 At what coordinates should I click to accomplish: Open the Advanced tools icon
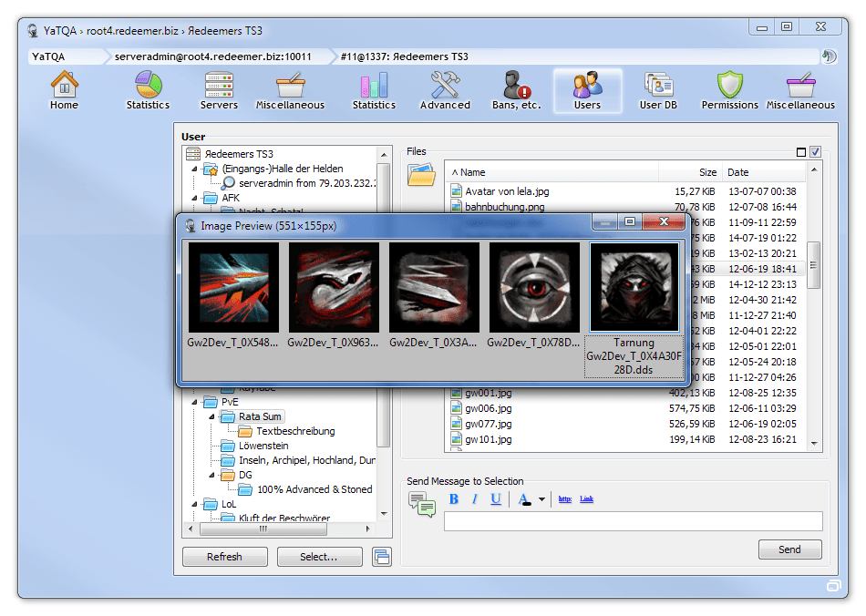point(445,91)
